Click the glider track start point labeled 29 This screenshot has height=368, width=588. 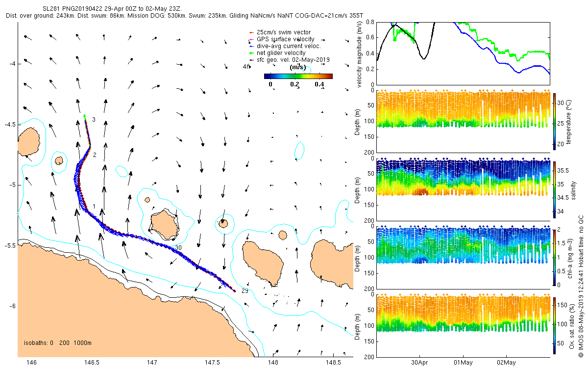tap(235, 291)
